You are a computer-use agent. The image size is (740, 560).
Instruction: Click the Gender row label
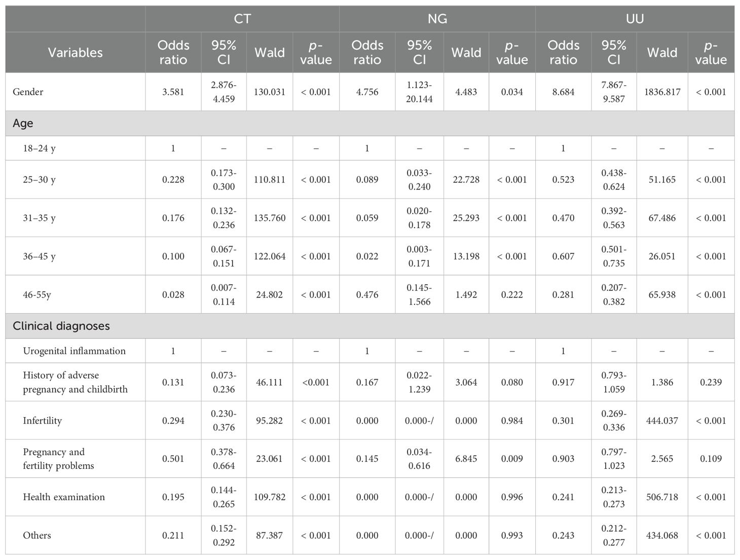(x=28, y=92)
